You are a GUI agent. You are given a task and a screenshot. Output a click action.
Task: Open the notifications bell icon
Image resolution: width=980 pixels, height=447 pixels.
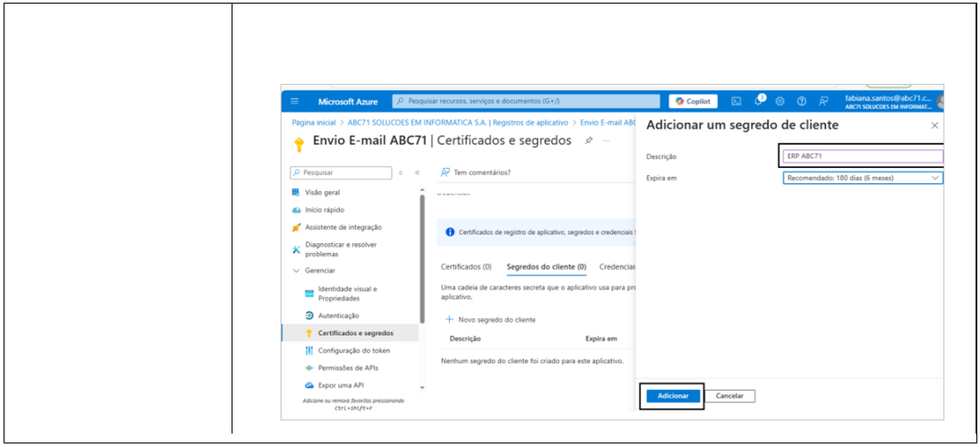[758, 101]
